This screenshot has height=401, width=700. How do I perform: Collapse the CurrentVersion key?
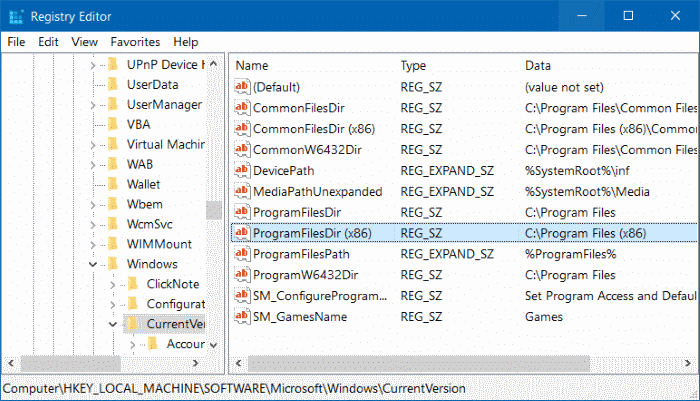[113, 324]
